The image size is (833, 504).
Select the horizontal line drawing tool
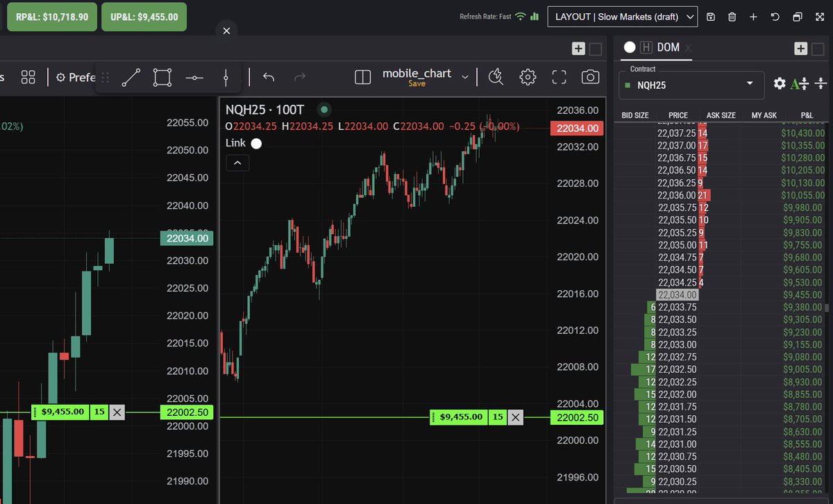pos(194,78)
